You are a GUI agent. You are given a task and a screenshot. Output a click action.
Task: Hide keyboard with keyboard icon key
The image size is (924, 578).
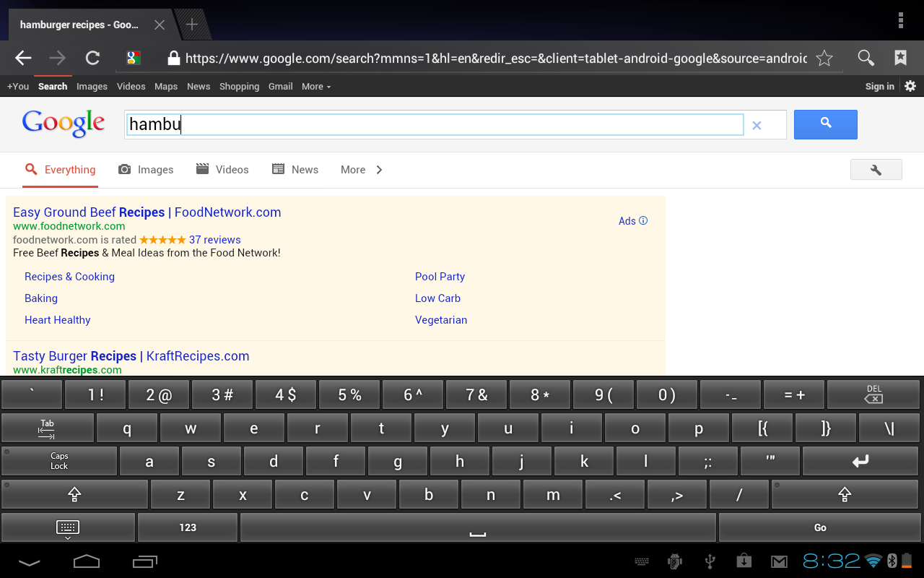68,527
